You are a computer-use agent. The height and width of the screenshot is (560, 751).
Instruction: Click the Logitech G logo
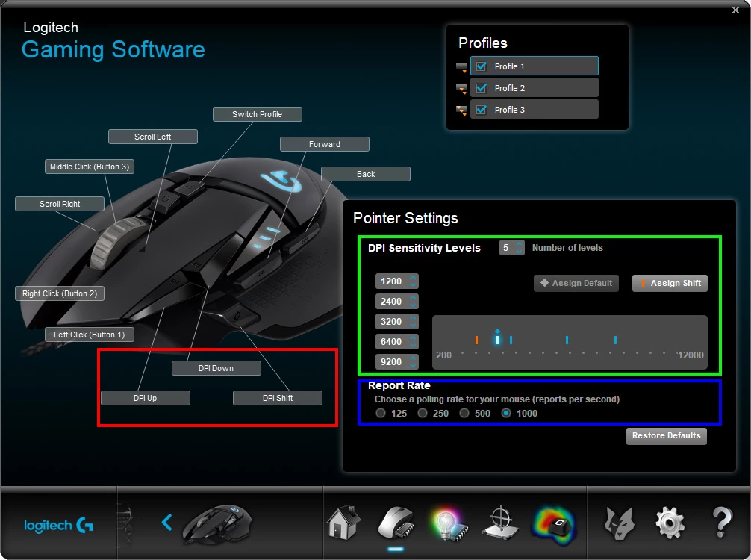click(58, 525)
